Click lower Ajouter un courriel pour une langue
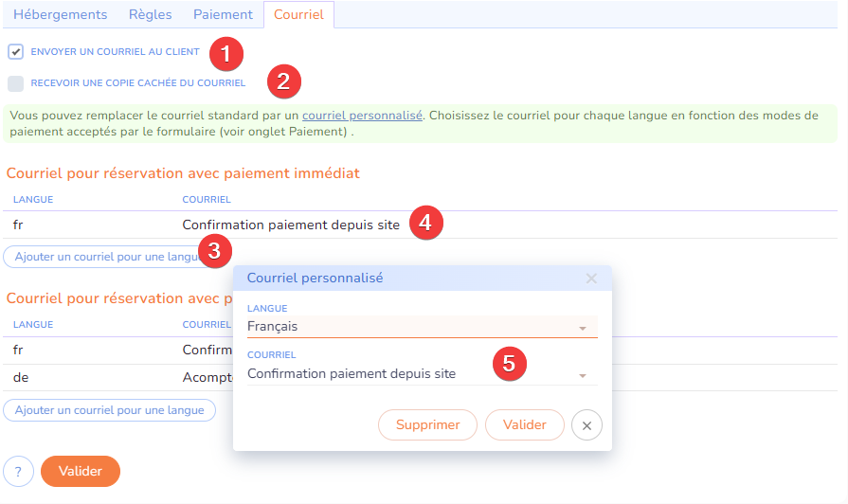 (110, 410)
